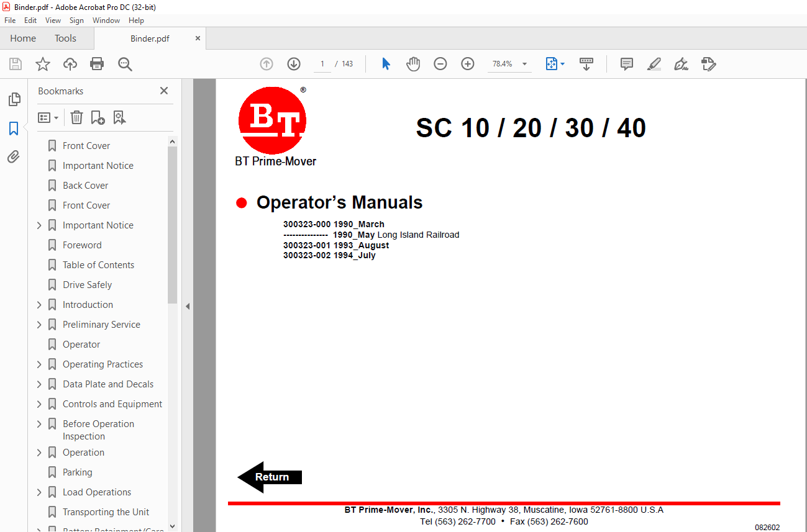The width and height of the screenshot is (807, 532).
Task: Expand the Introduction bookmark
Action: (40, 305)
